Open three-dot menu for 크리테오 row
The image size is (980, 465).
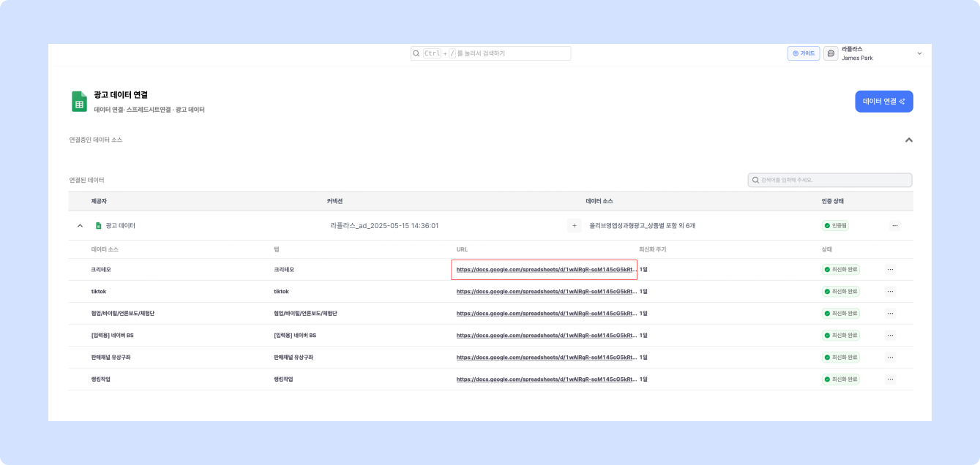click(890, 270)
